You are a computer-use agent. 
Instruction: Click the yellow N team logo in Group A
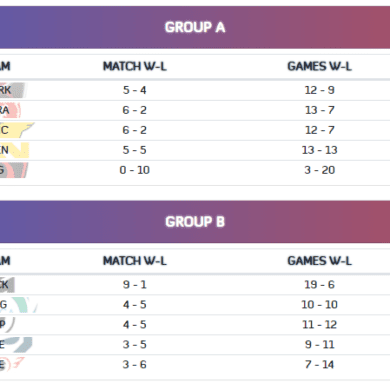[x=15, y=150]
